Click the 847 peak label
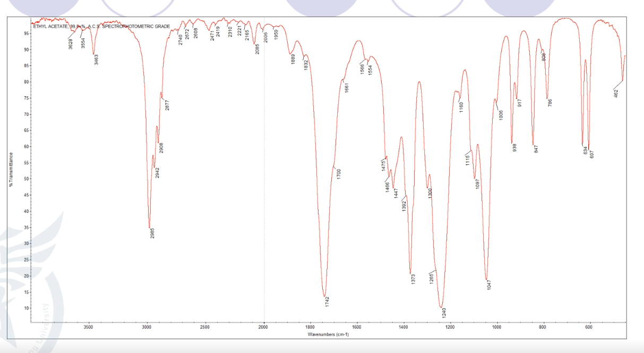The height and width of the screenshot is (353, 644). point(536,149)
